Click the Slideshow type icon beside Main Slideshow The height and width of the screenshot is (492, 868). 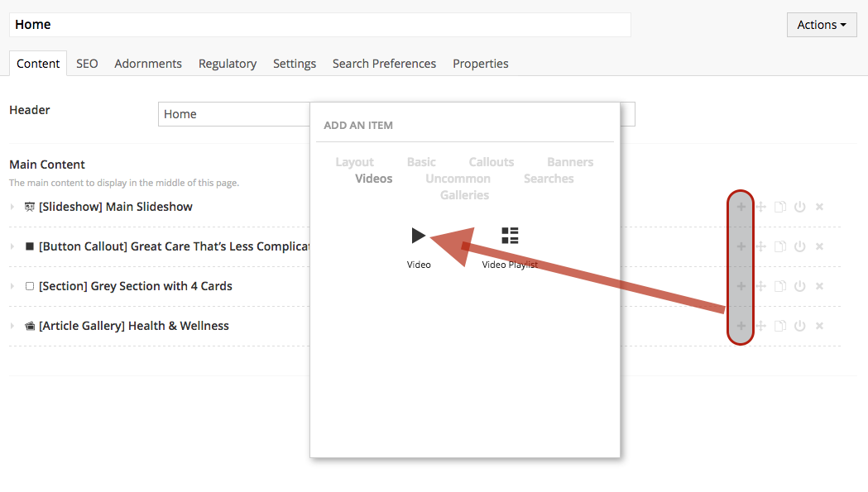[28, 206]
